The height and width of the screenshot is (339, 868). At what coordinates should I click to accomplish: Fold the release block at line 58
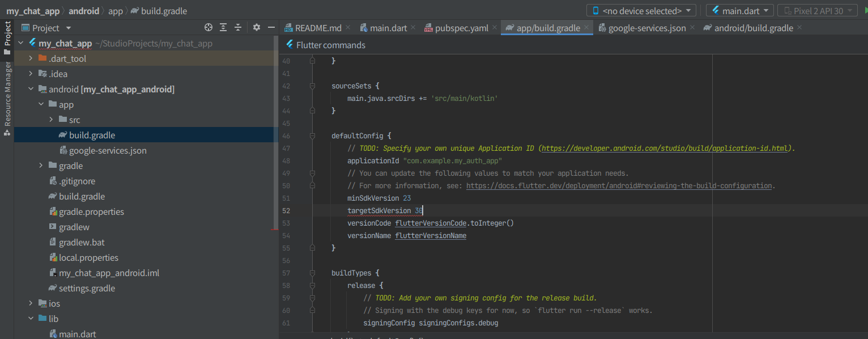(312, 286)
